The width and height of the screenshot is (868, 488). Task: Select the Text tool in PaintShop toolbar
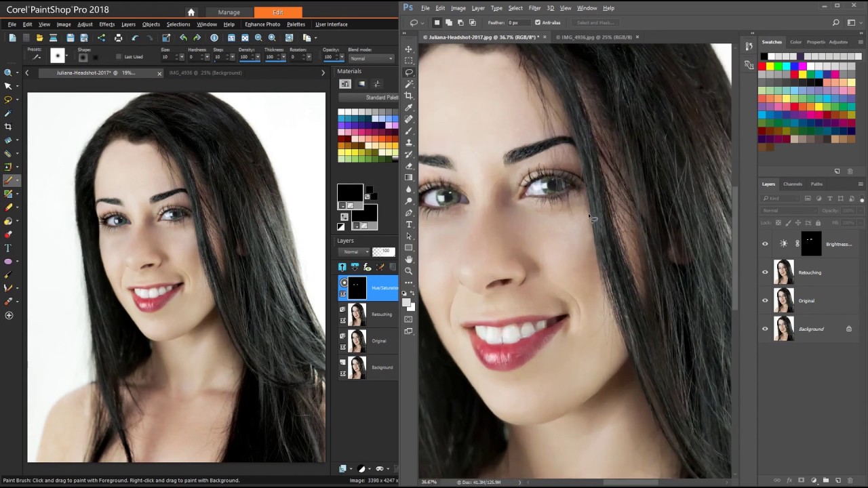click(x=8, y=248)
